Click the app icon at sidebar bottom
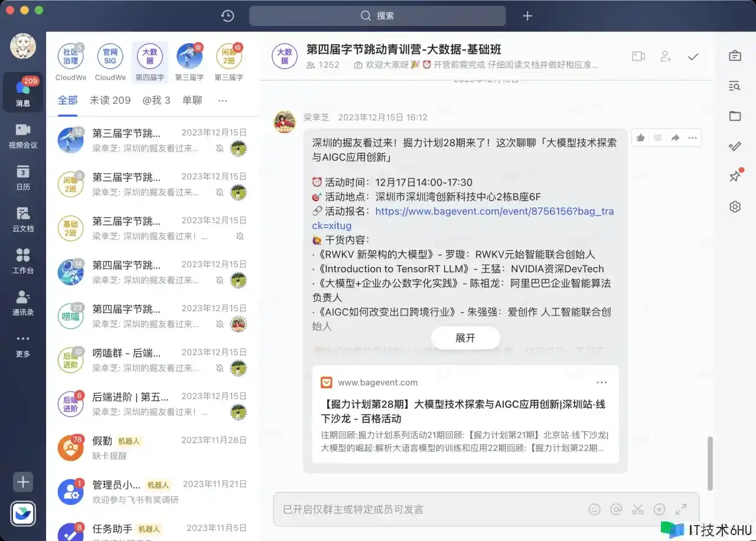 (23, 514)
